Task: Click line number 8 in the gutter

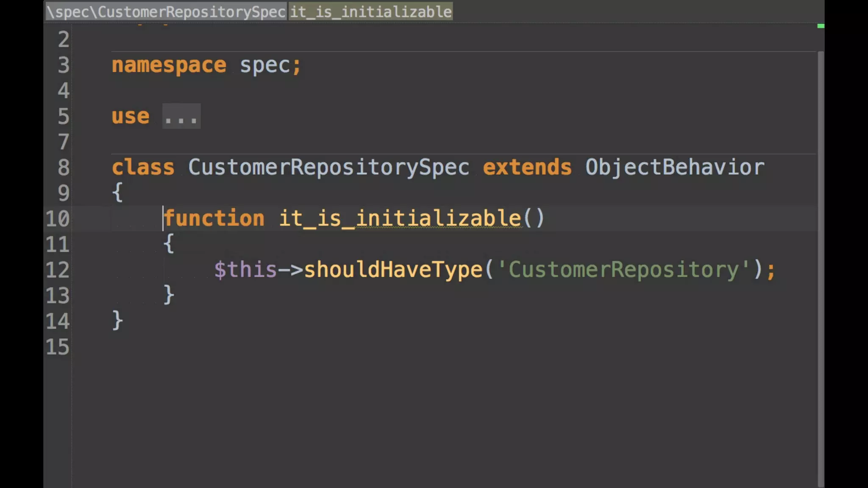Action: [x=63, y=168]
